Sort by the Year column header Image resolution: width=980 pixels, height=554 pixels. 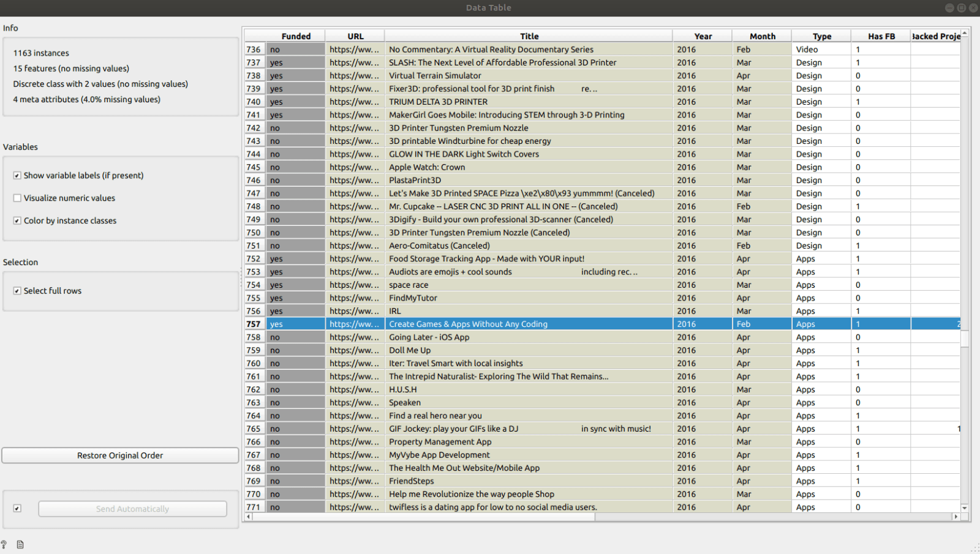[x=703, y=36]
